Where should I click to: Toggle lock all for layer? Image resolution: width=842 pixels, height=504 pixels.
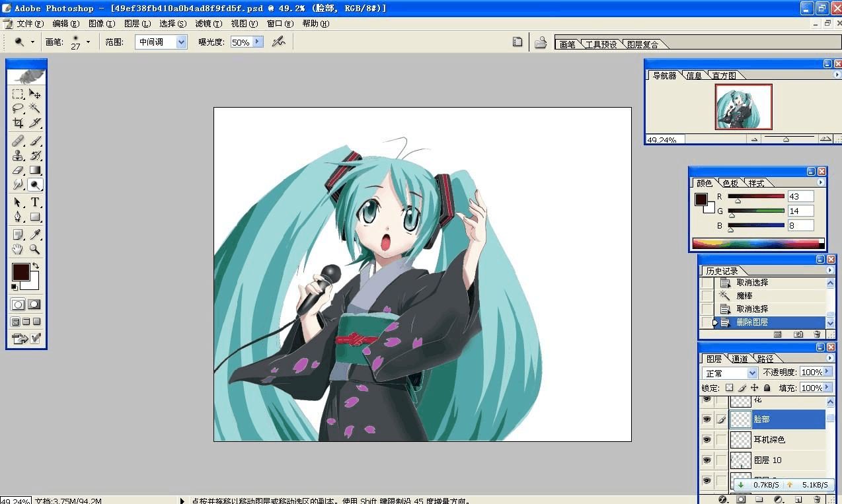point(767,388)
